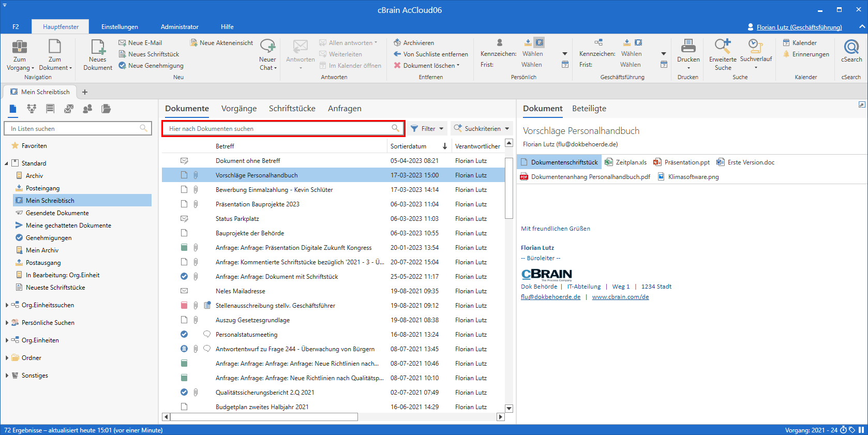Screen dimensions: 868x435
Task: Collapse the Standard tree node
Action: pyautogui.click(x=7, y=163)
